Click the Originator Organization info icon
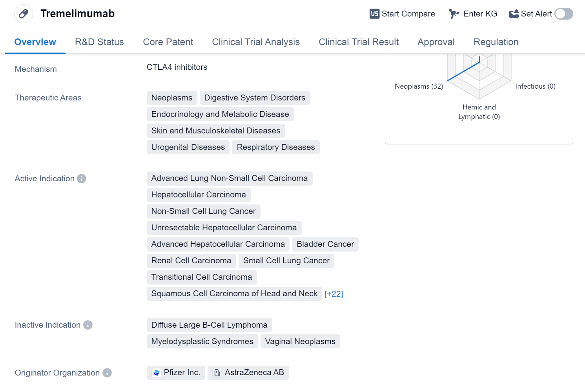The height and width of the screenshot is (392, 585). pyautogui.click(x=107, y=373)
